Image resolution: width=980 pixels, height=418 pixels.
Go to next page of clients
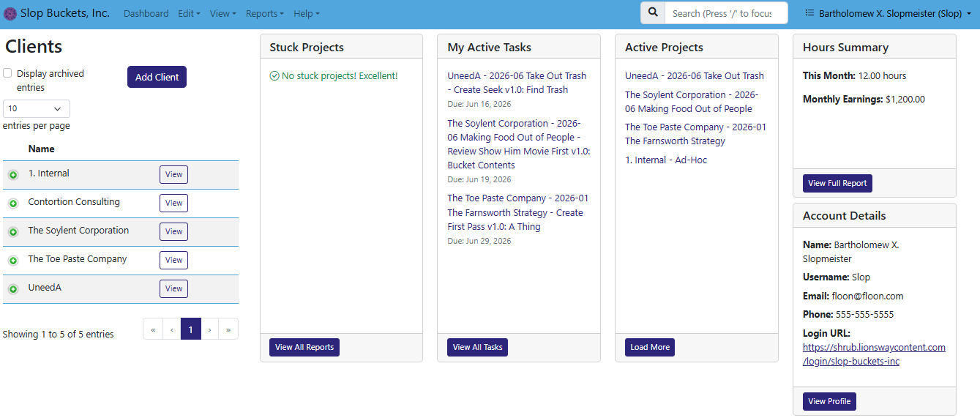click(x=210, y=329)
